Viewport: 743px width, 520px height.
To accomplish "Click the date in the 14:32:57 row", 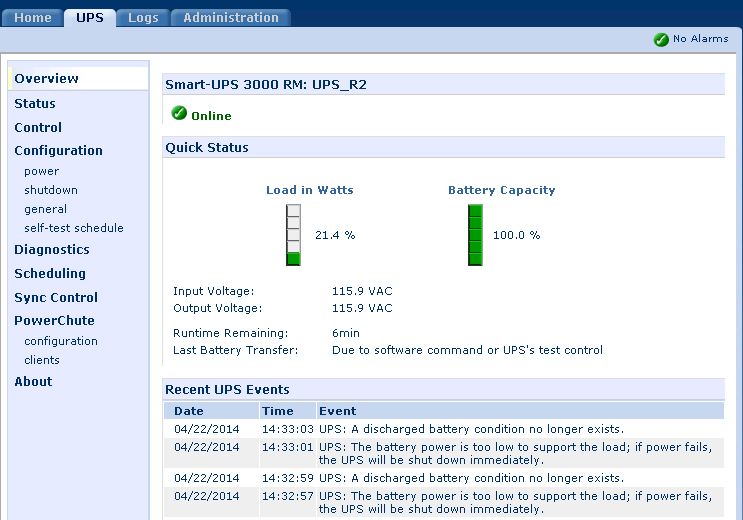I will tap(207, 496).
